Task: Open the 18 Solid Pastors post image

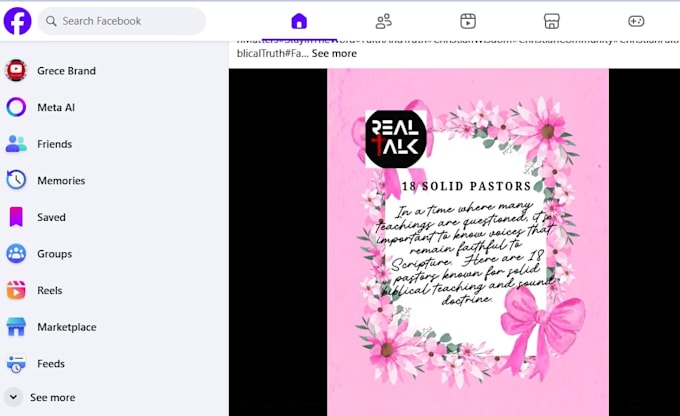Action: pyautogui.click(x=468, y=242)
